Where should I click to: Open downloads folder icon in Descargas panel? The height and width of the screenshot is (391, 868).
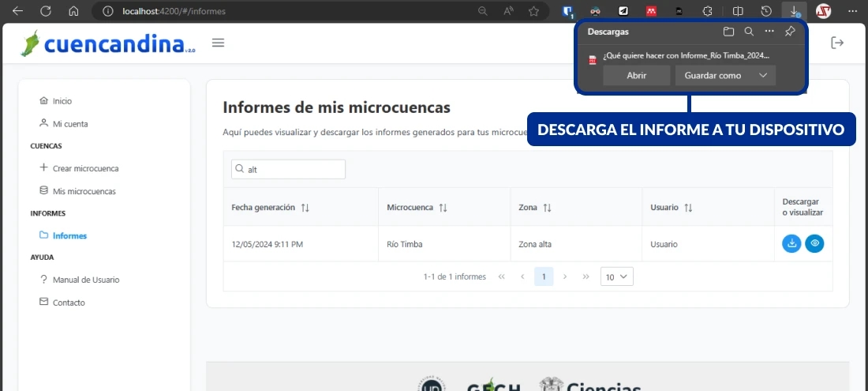[x=728, y=32]
